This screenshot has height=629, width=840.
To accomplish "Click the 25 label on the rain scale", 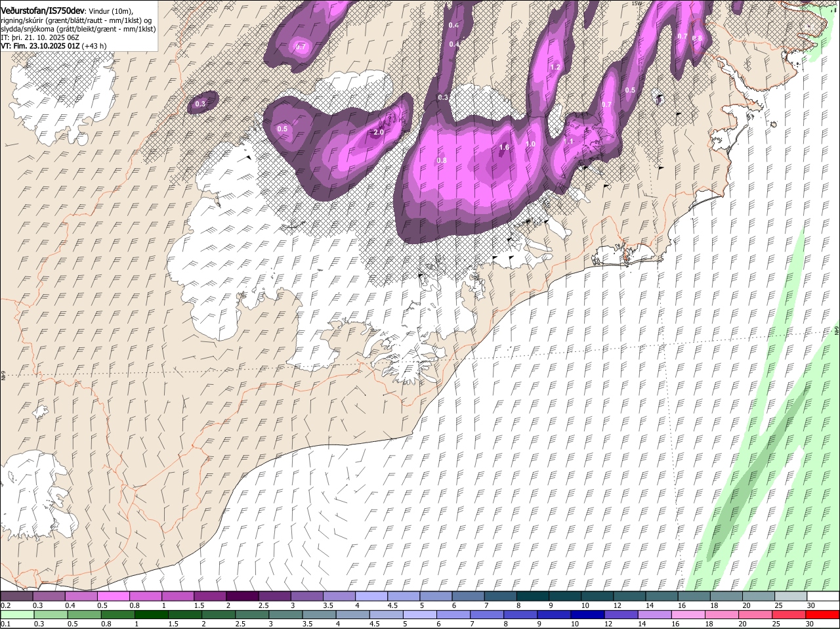I will 776,624.
